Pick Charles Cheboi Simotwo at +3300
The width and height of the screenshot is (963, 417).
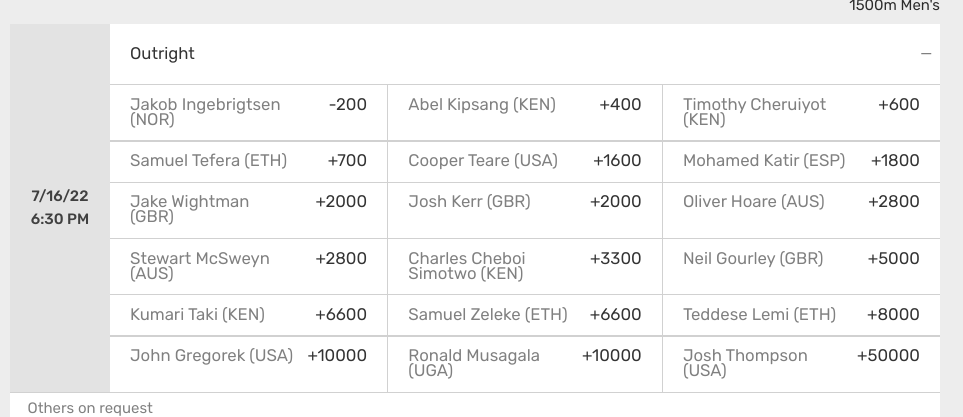point(525,267)
